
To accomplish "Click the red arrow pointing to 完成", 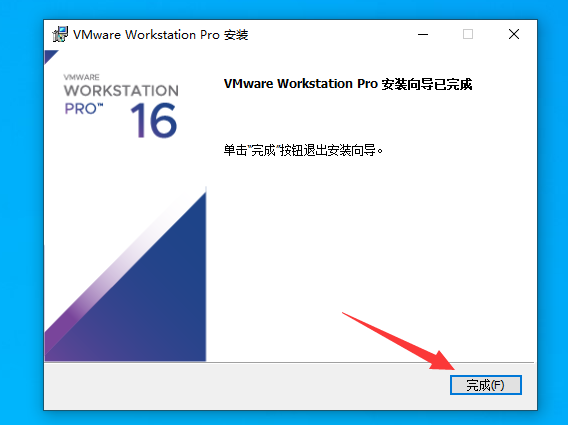I will tap(398, 341).
